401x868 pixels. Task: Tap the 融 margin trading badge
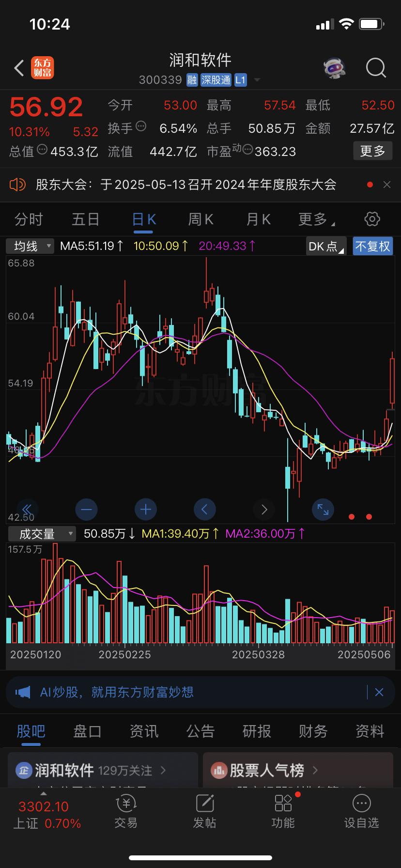tap(192, 80)
